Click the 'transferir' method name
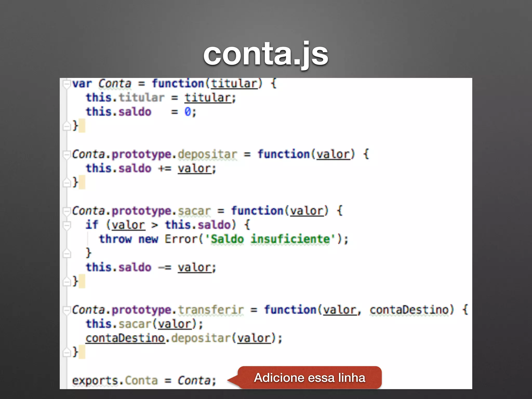This screenshot has width=532, height=399. click(211, 310)
